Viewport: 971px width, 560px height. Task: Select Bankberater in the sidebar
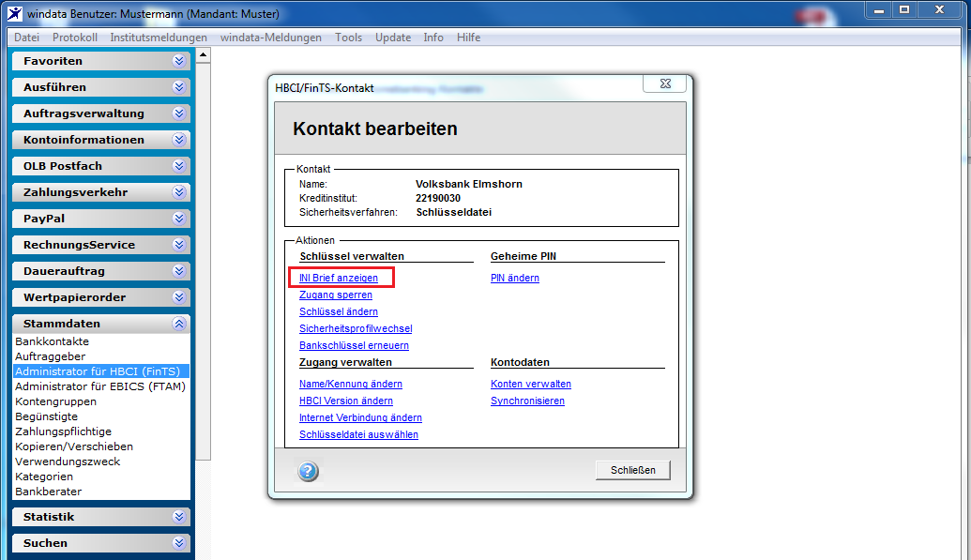[48, 492]
